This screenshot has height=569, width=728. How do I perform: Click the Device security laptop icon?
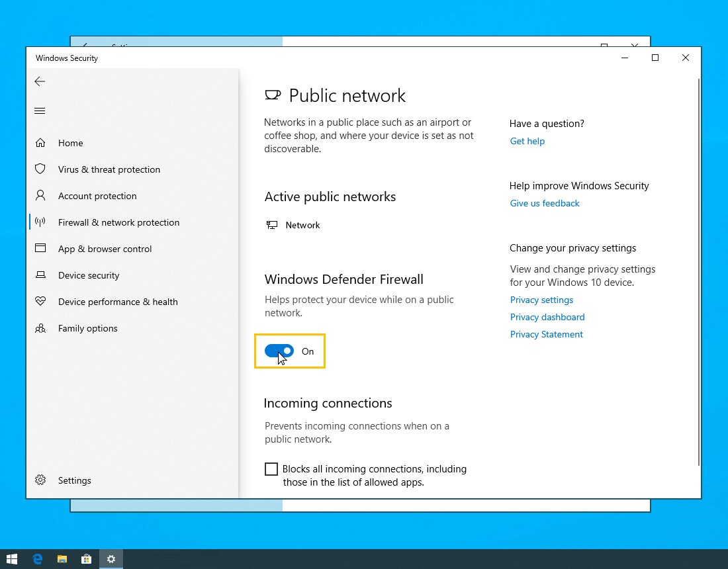[40, 275]
